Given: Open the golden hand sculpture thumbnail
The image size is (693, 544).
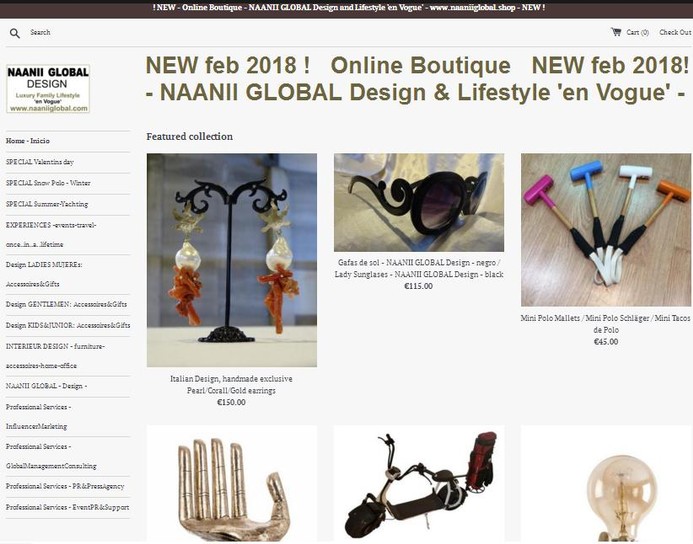Looking at the screenshot, I should click(x=232, y=484).
